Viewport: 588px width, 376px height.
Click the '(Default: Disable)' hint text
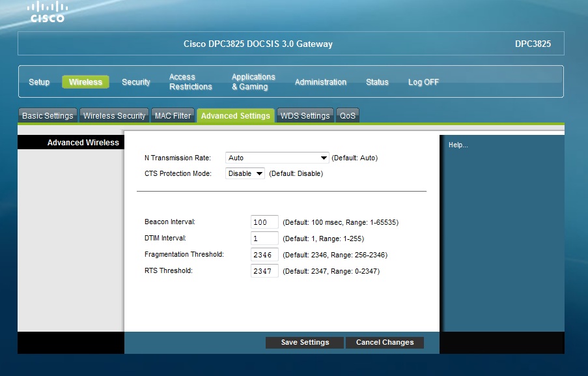tap(296, 173)
